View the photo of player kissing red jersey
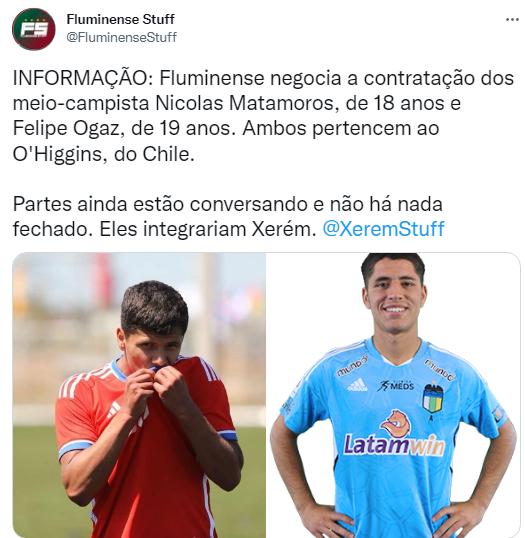 click(x=139, y=395)
